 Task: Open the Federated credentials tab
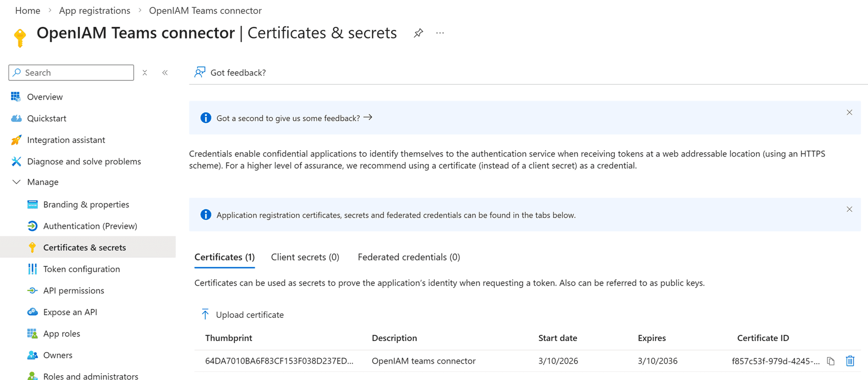[408, 257]
